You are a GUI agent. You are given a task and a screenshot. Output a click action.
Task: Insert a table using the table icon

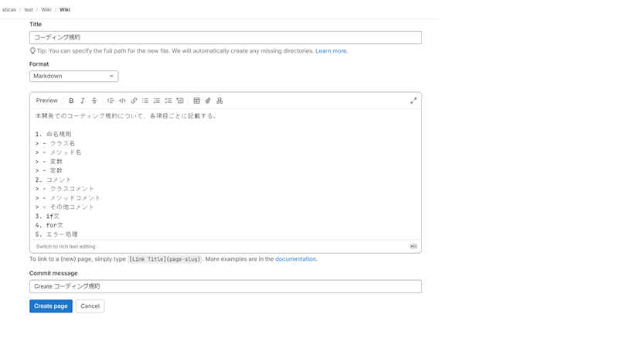coord(196,101)
